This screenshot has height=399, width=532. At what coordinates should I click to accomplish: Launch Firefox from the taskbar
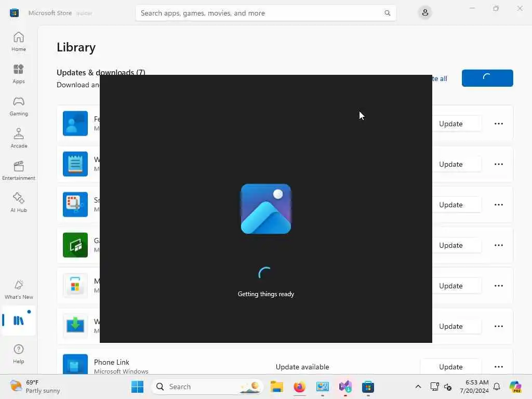point(299,387)
